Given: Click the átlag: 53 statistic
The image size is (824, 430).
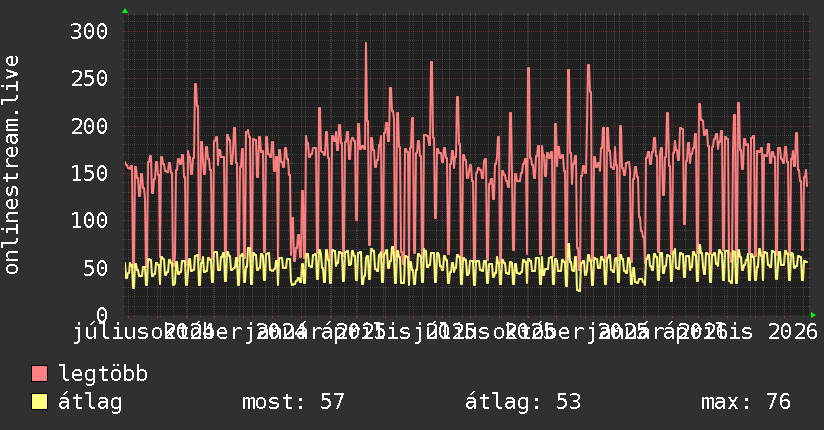Looking at the screenshot, I should coord(523,402).
